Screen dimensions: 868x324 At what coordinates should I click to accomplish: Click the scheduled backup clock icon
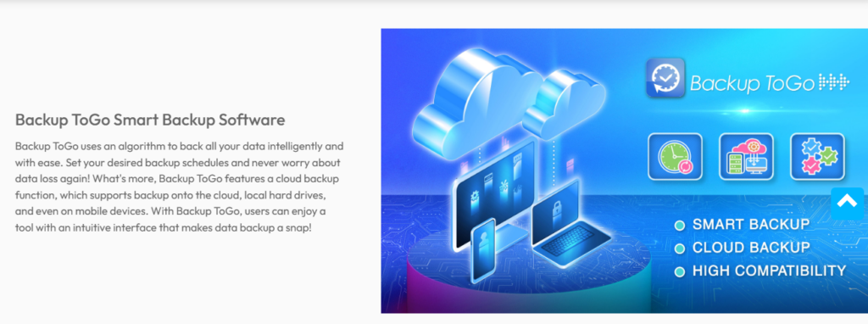coord(675,156)
